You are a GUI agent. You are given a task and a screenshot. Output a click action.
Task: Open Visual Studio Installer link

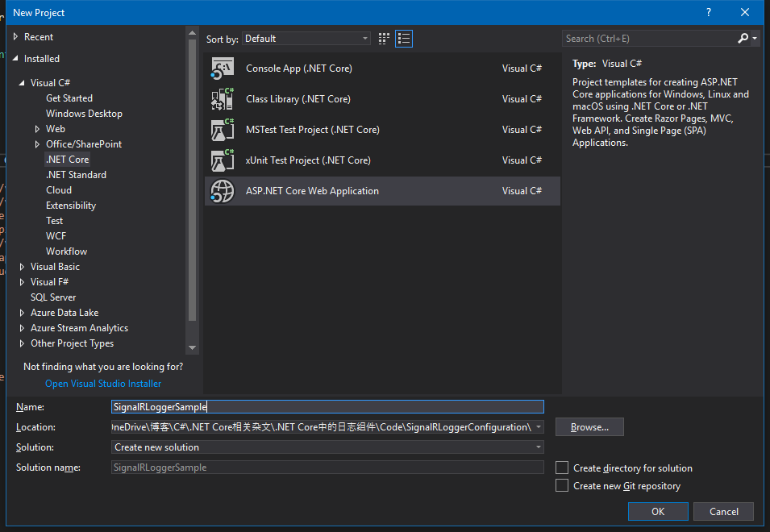pyautogui.click(x=103, y=384)
